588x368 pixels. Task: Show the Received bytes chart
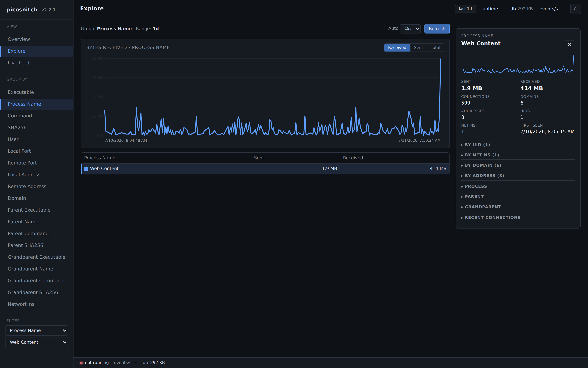(397, 47)
